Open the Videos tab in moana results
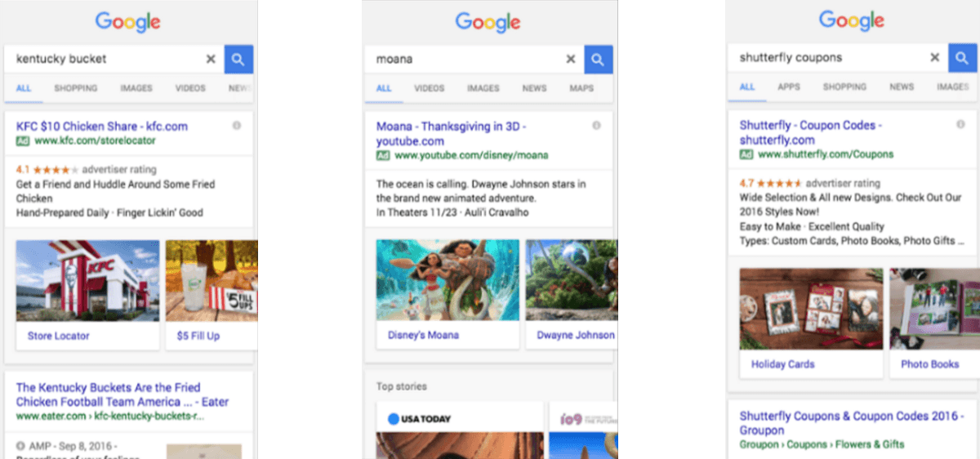 pyautogui.click(x=430, y=88)
